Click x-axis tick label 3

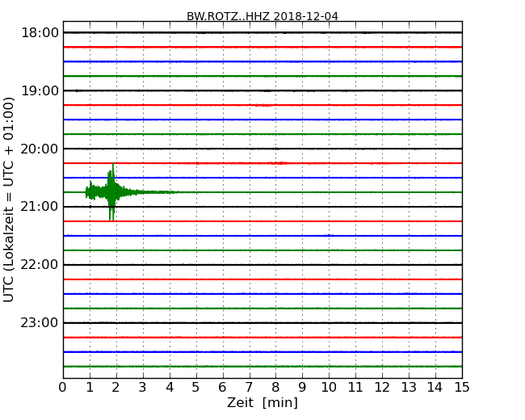(x=142, y=388)
